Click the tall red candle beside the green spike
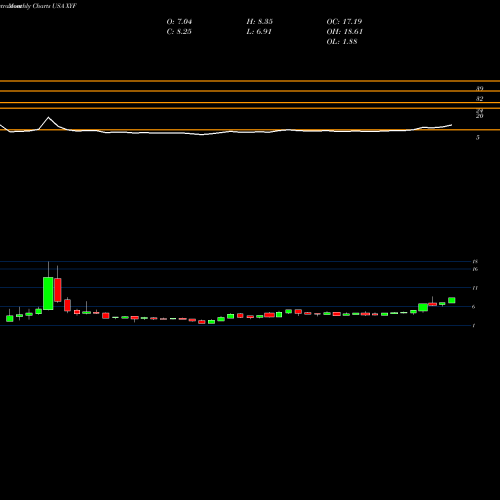The width and height of the screenshot is (500, 500). point(58,290)
